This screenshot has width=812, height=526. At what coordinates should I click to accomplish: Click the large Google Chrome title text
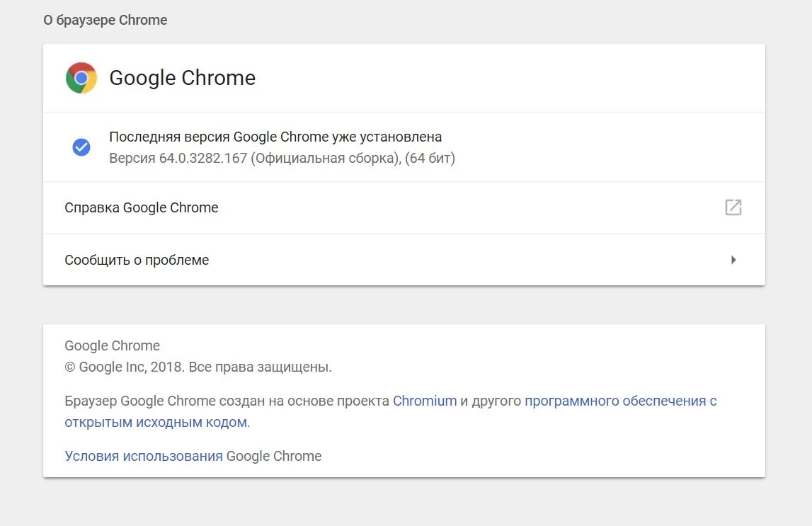click(x=182, y=78)
